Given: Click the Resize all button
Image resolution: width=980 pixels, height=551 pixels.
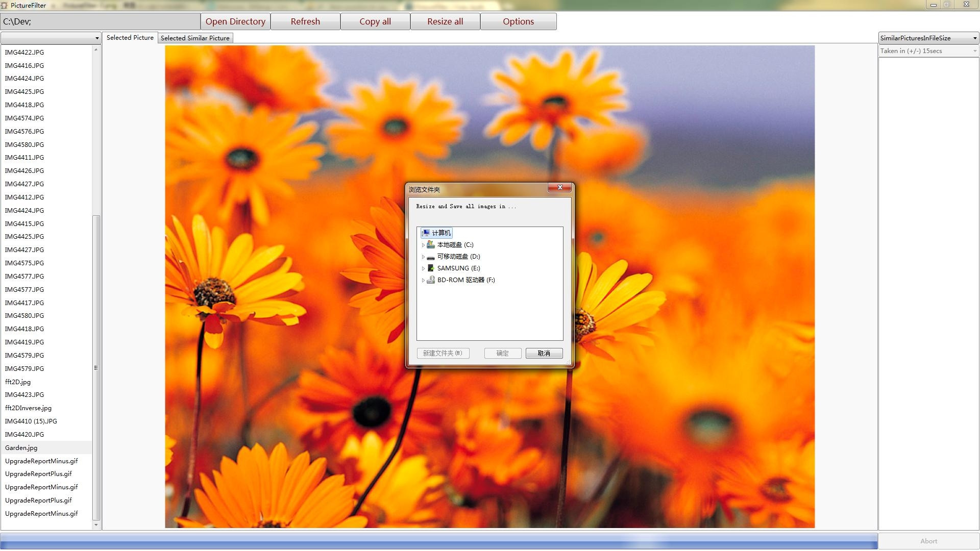Looking at the screenshot, I should tap(445, 21).
